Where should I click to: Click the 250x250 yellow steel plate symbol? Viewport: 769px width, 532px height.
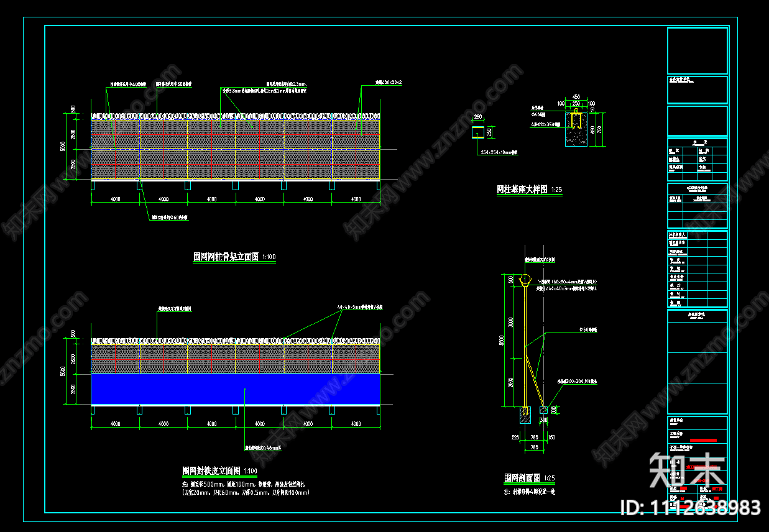[x=478, y=132]
